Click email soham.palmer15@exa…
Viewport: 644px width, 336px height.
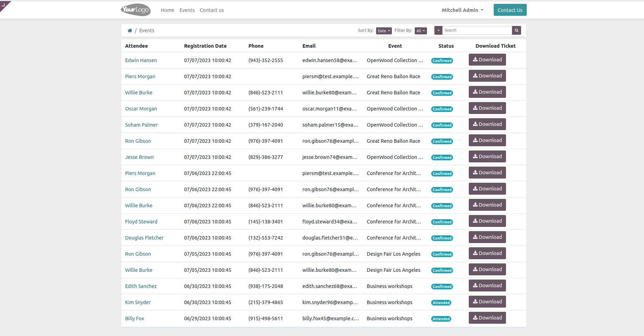[x=330, y=125]
